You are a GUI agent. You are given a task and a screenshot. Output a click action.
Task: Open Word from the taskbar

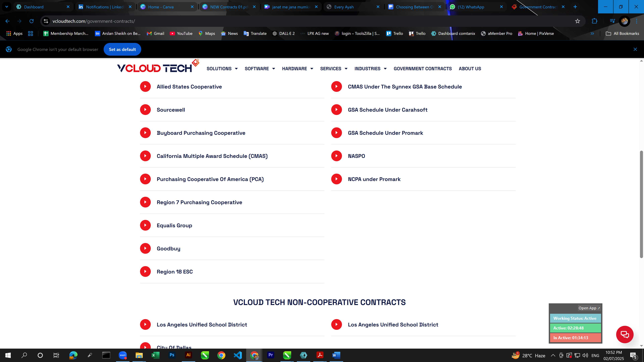pos(336,355)
